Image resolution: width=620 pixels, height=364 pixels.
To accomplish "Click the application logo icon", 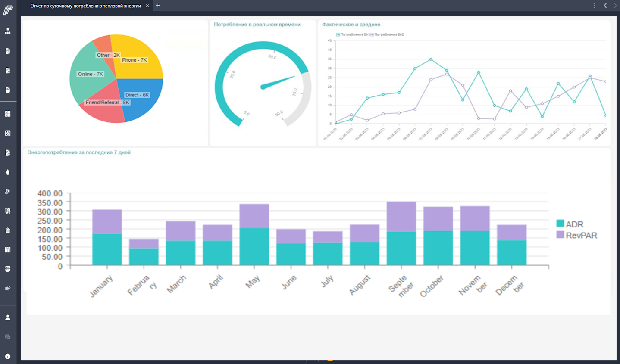I will pos(8,10).
